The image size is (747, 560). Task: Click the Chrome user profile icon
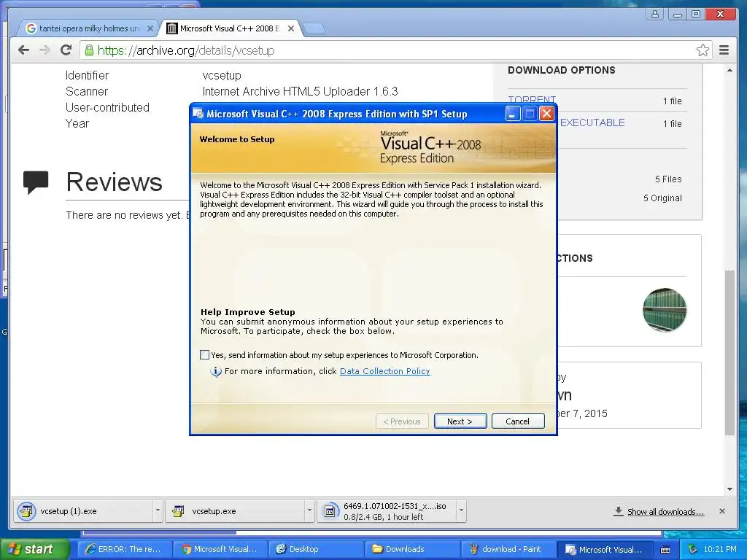655,14
